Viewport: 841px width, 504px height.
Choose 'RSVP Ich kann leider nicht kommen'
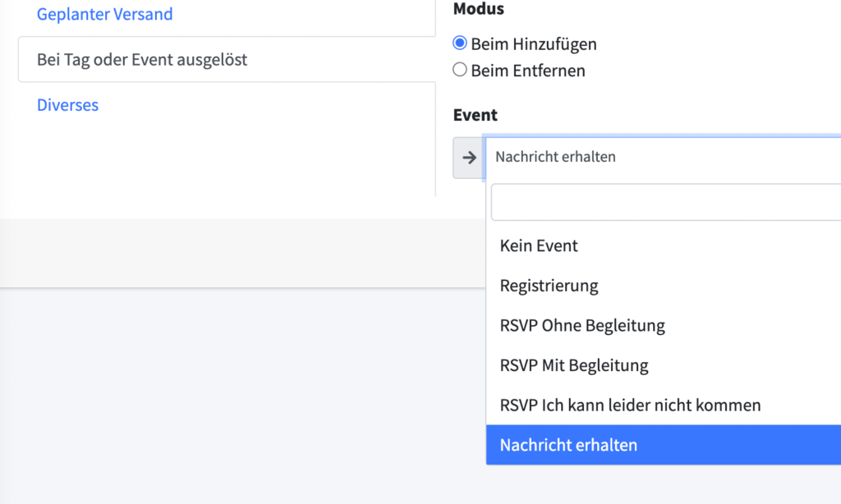point(630,405)
